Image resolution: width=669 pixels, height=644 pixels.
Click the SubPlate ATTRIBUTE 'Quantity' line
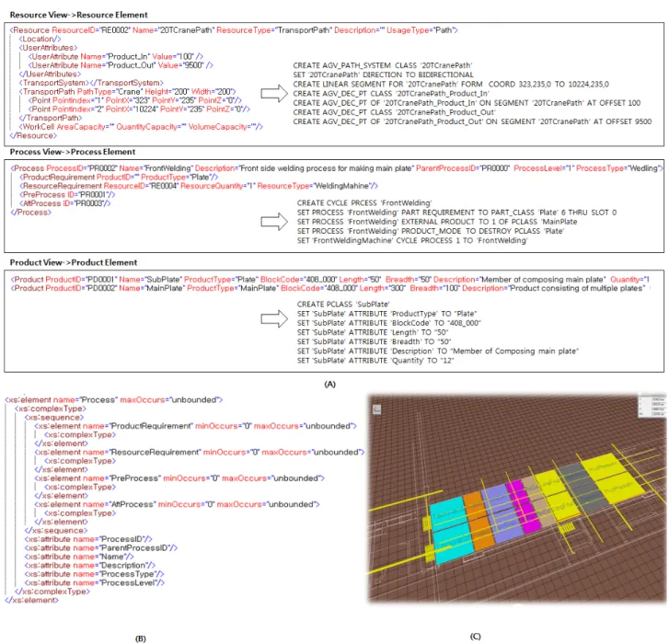point(375,361)
